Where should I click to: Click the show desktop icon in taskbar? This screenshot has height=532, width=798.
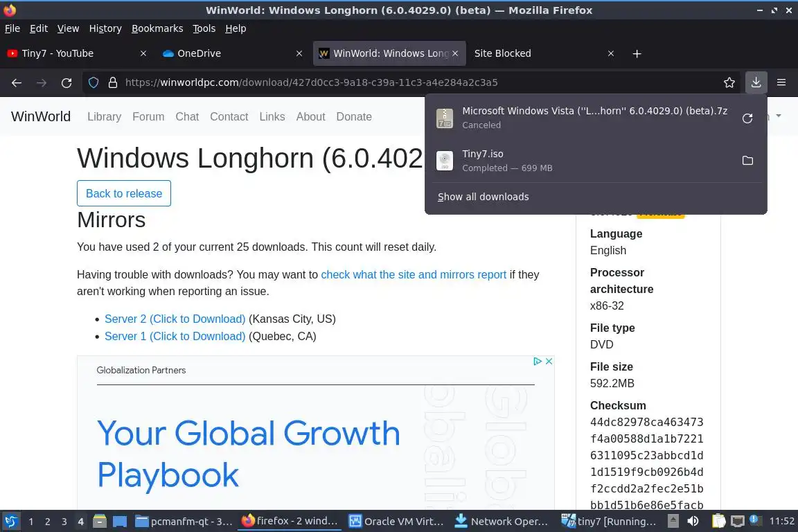pyautogui.click(x=120, y=522)
